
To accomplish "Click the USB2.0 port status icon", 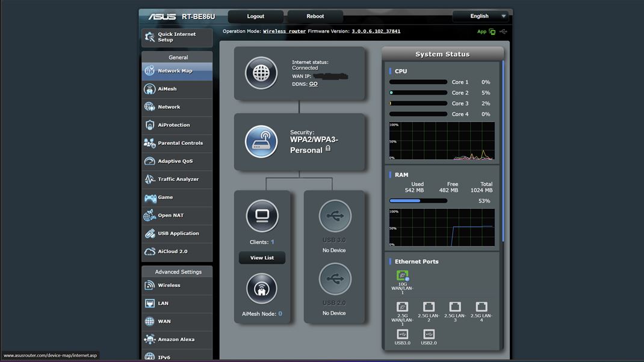I will coord(429,334).
